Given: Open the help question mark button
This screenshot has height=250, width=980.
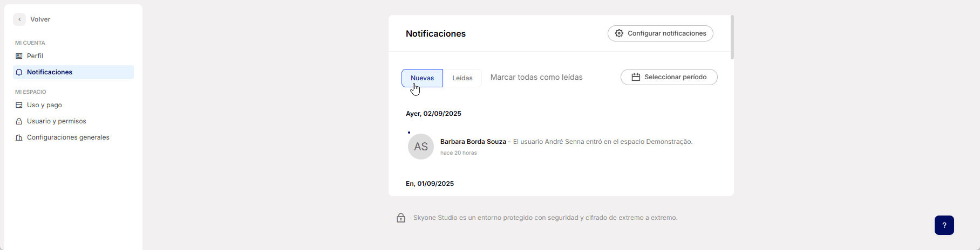Looking at the screenshot, I should [944, 225].
